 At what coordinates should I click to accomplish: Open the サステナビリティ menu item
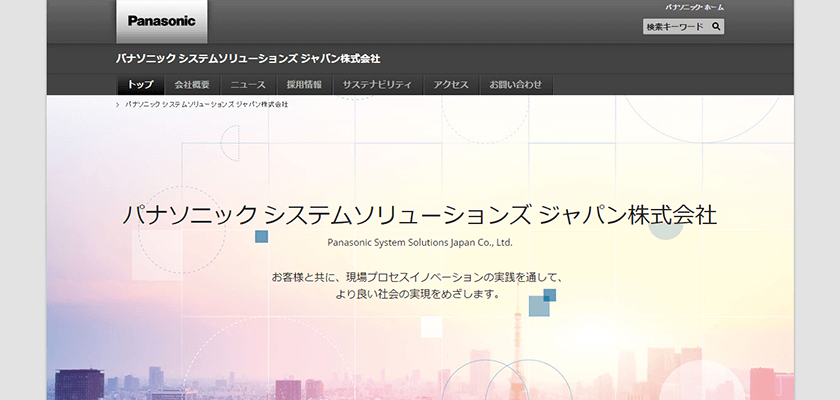tap(378, 85)
